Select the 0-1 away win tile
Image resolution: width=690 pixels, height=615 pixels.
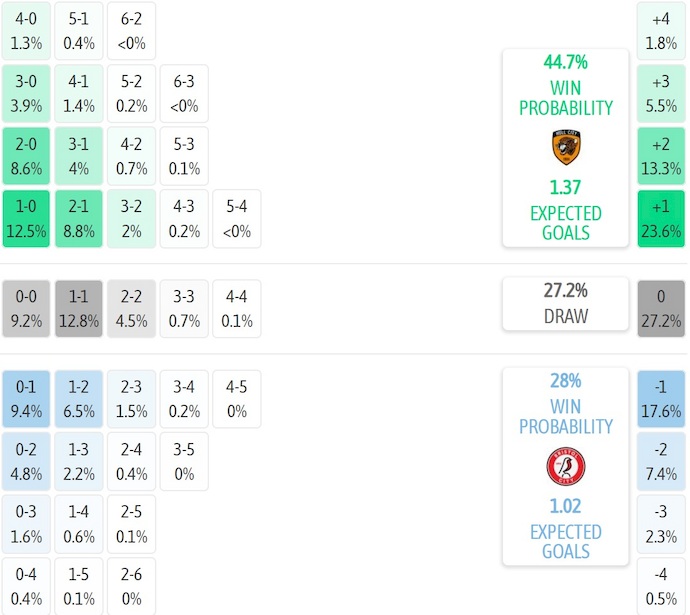click(x=26, y=399)
